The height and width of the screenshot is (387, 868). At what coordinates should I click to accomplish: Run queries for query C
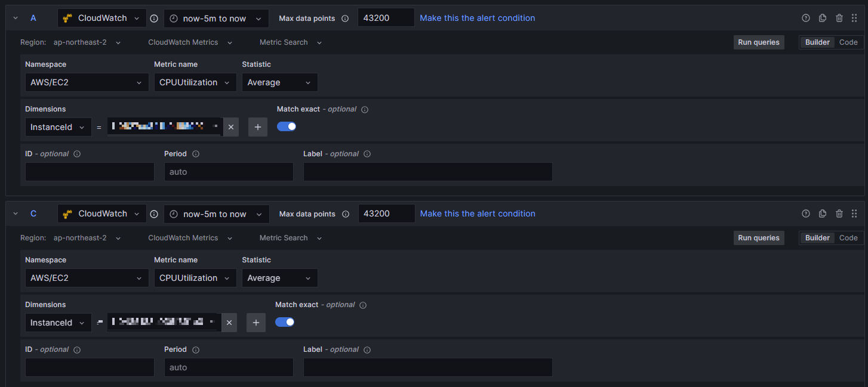click(x=759, y=238)
